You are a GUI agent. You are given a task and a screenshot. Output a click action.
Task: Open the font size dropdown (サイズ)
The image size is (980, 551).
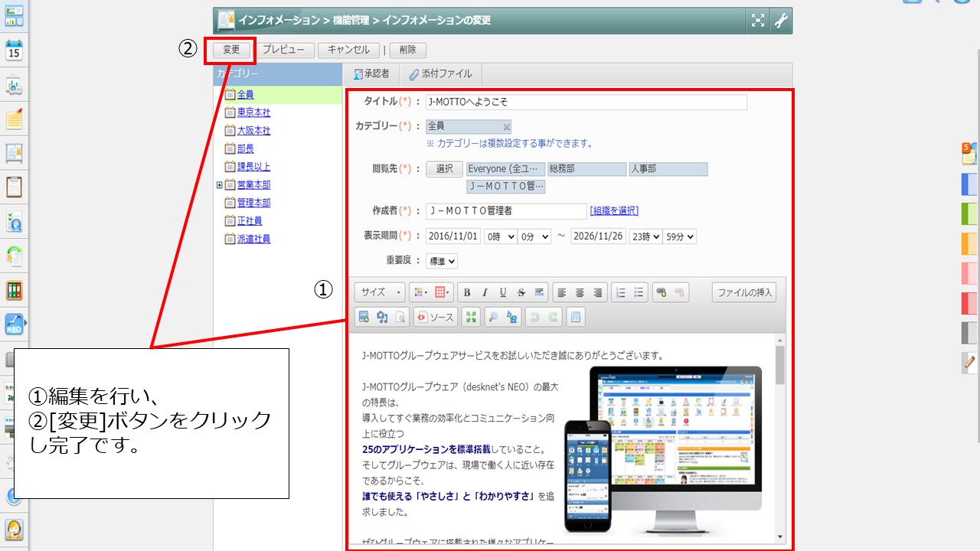click(x=381, y=292)
